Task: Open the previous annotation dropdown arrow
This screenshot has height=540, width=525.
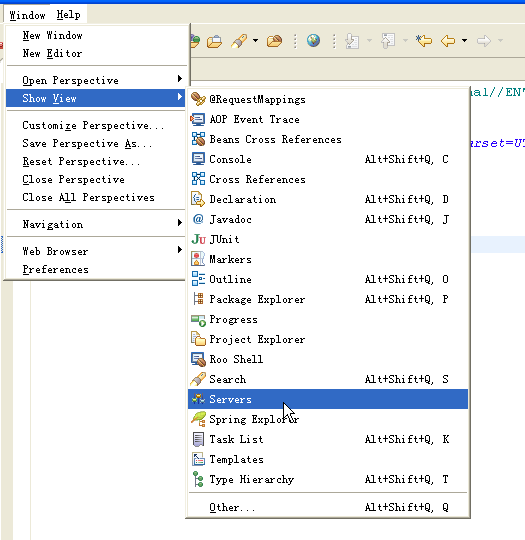Action: [x=405, y=41]
